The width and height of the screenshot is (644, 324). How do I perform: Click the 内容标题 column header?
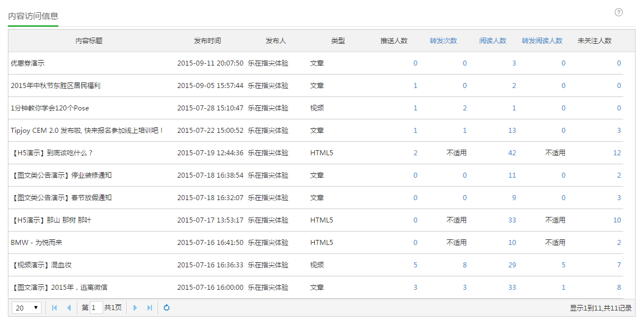coord(89,41)
